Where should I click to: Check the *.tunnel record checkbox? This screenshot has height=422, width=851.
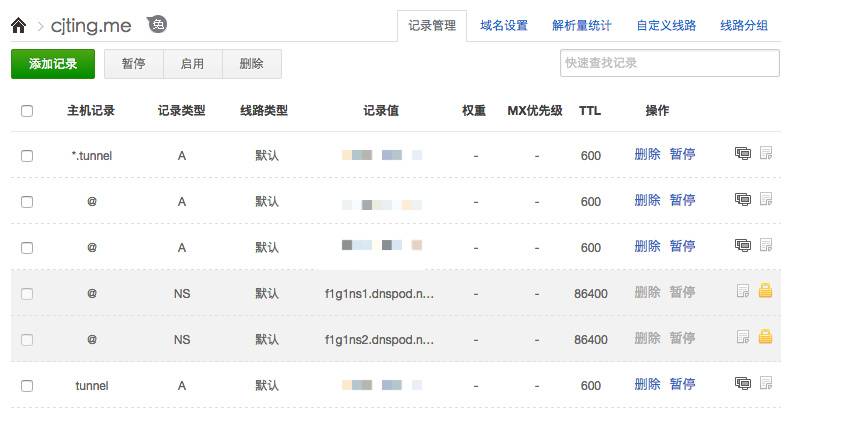[x=27, y=156]
